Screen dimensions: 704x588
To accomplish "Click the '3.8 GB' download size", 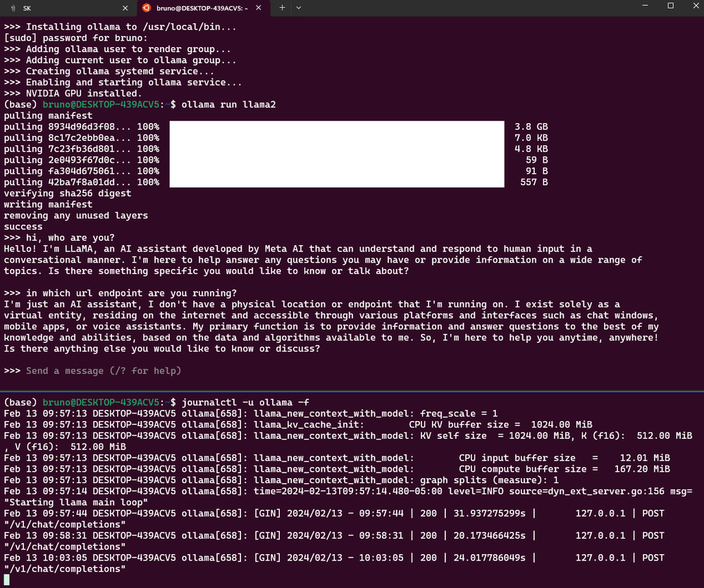I will coord(531,127).
